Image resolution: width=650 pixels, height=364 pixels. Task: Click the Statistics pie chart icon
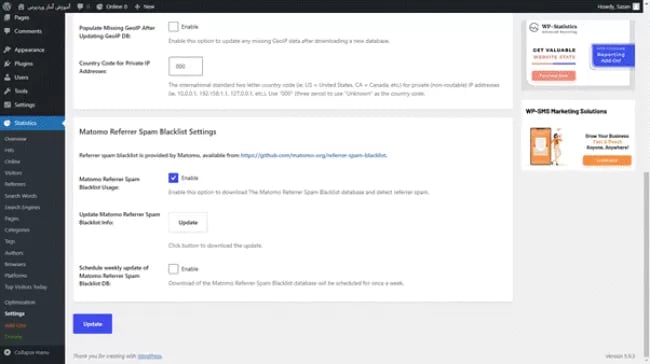pyautogui.click(x=7, y=123)
